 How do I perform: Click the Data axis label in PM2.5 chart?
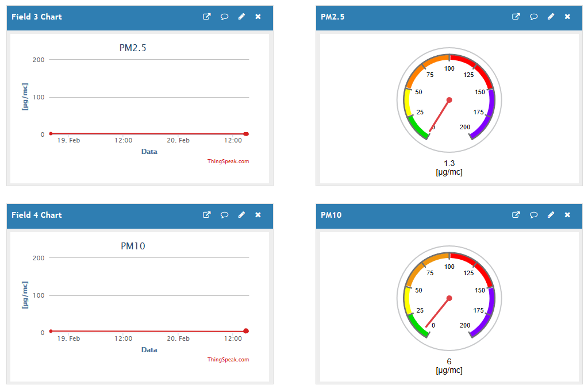149,152
